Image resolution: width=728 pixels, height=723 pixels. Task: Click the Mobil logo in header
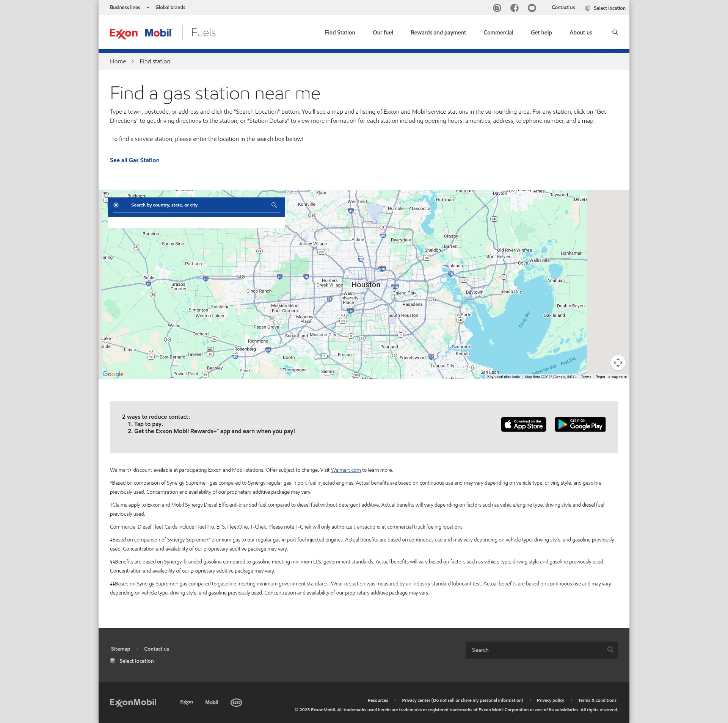coord(158,33)
